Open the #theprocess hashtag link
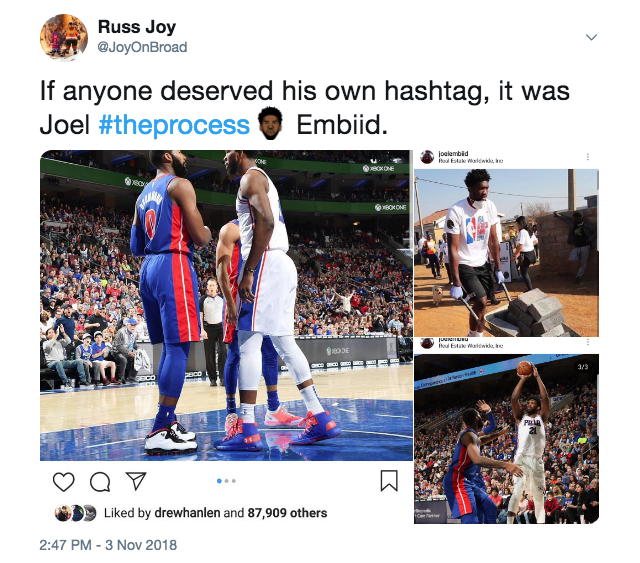 174,125
